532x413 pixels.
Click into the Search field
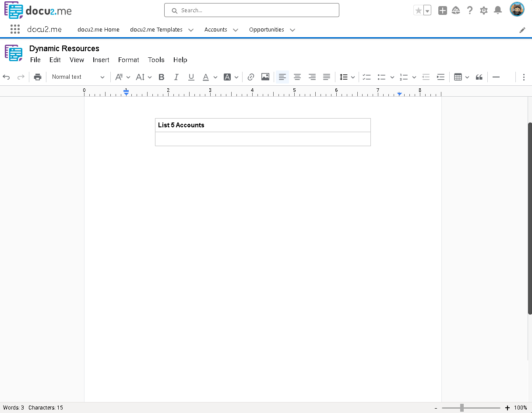click(x=252, y=10)
